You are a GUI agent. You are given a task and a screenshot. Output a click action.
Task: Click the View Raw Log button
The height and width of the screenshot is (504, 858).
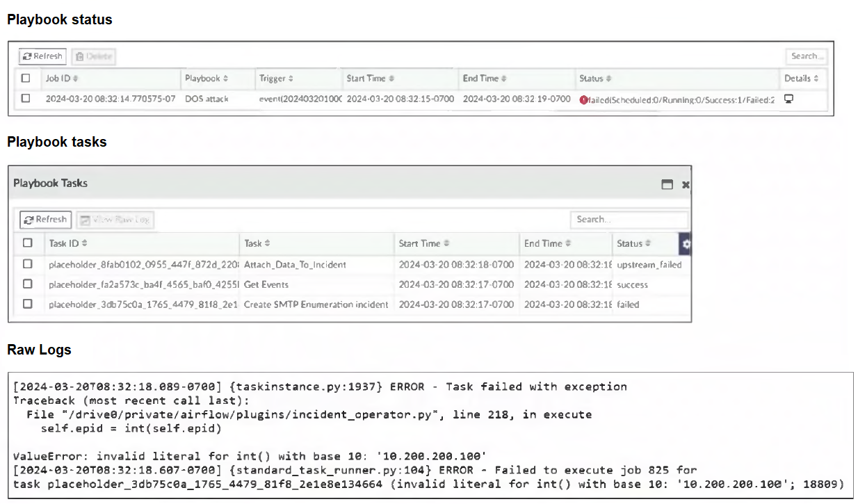pyautogui.click(x=115, y=220)
